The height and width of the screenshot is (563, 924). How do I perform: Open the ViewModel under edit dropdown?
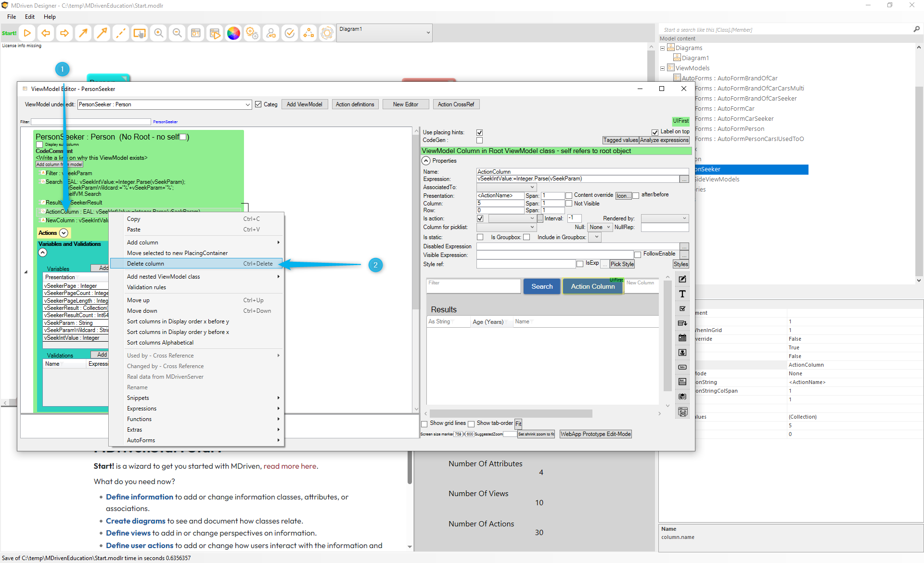point(247,104)
